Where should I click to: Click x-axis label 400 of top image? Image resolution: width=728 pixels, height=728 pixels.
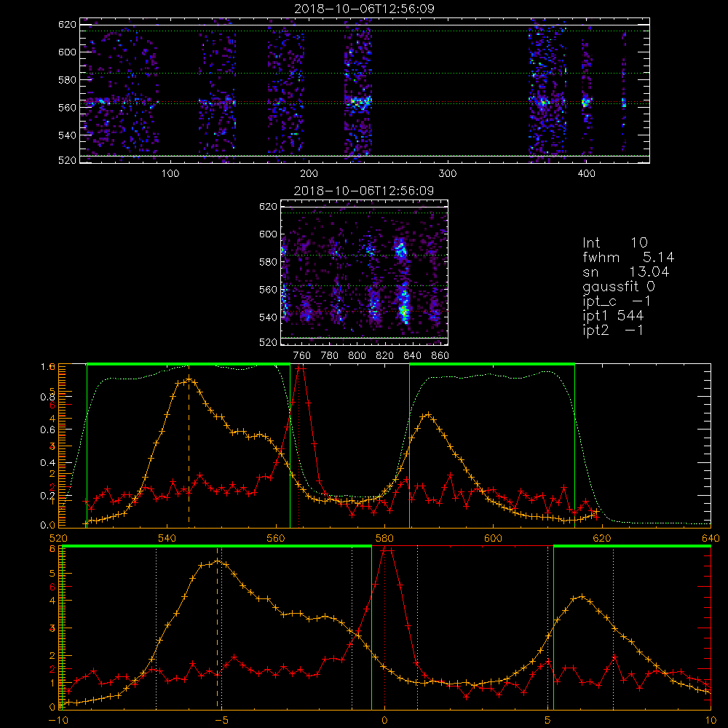(x=586, y=174)
